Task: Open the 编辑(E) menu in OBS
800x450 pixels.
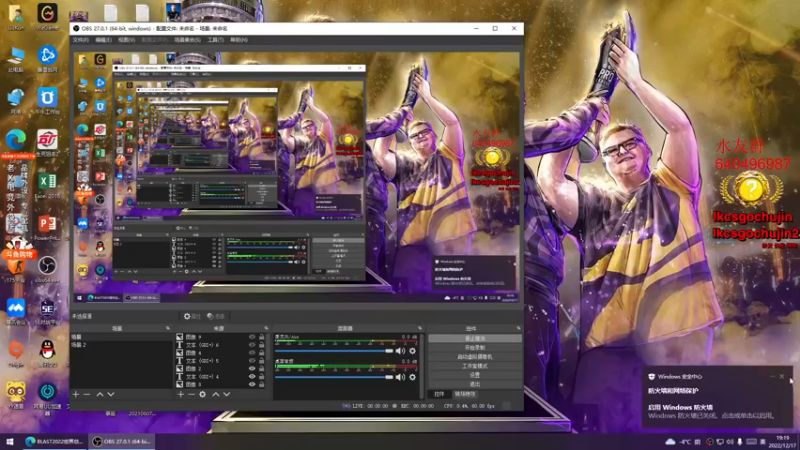Action: click(103, 40)
